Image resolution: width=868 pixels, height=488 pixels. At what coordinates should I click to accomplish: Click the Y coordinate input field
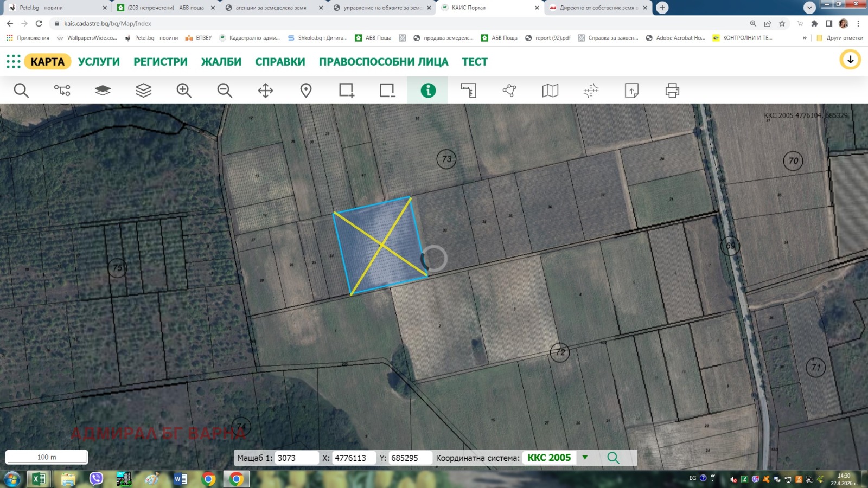pyautogui.click(x=410, y=458)
